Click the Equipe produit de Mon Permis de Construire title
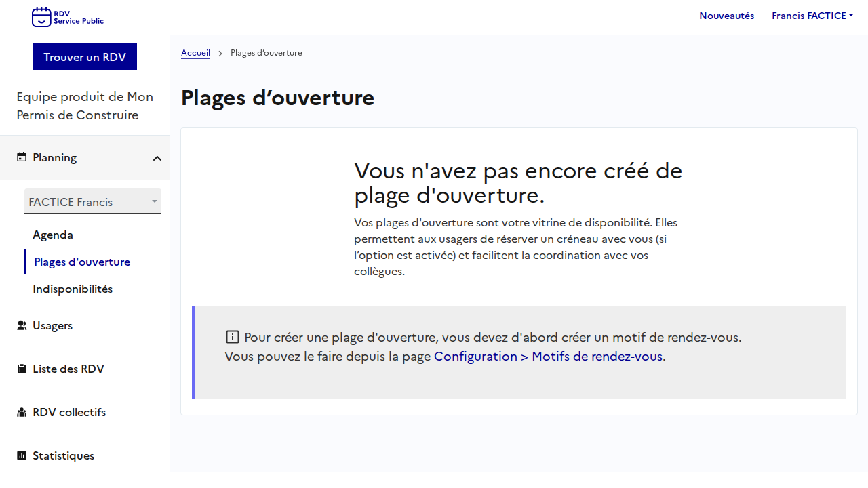This screenshot has width=868, height=488. tap(85, 106)
